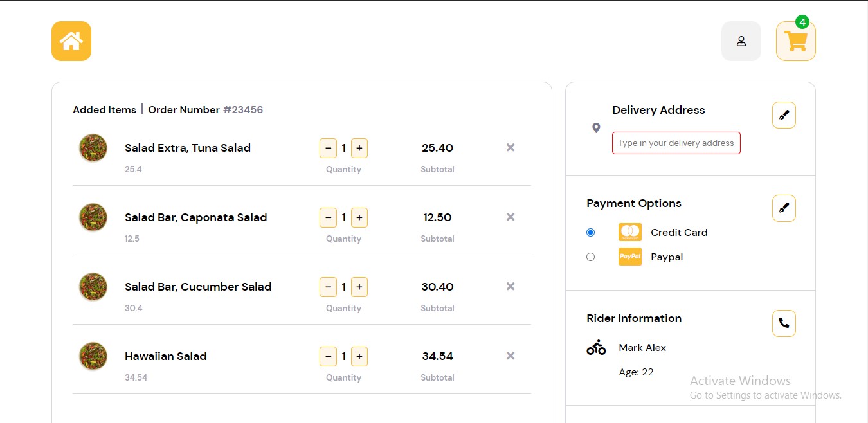Click the home icon button
This screenshot has width=868, height=423.
click(x=71, y=41)
